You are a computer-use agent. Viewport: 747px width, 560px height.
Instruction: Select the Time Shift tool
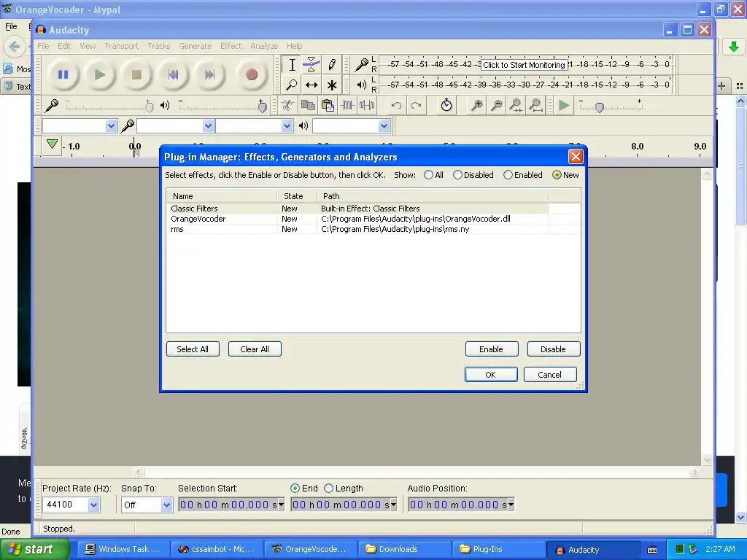coord(311,85)
